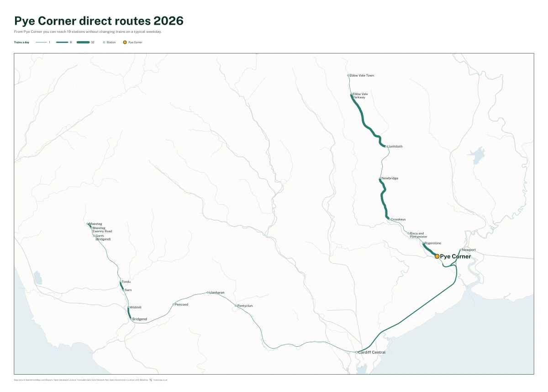Click the thin 1-train-a-day legend line
Screen dimensions: 548x392
(42, 42)
